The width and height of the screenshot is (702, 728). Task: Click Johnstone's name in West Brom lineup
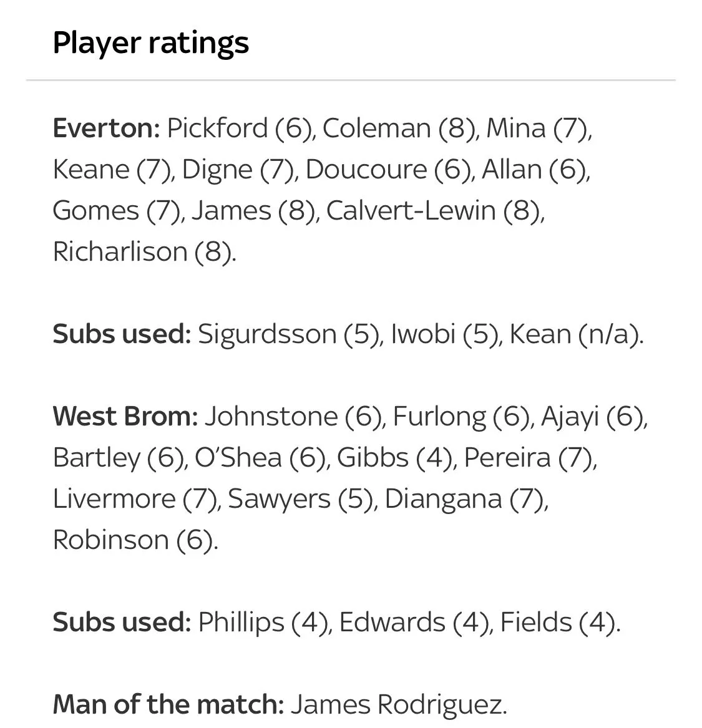point(271,417)
